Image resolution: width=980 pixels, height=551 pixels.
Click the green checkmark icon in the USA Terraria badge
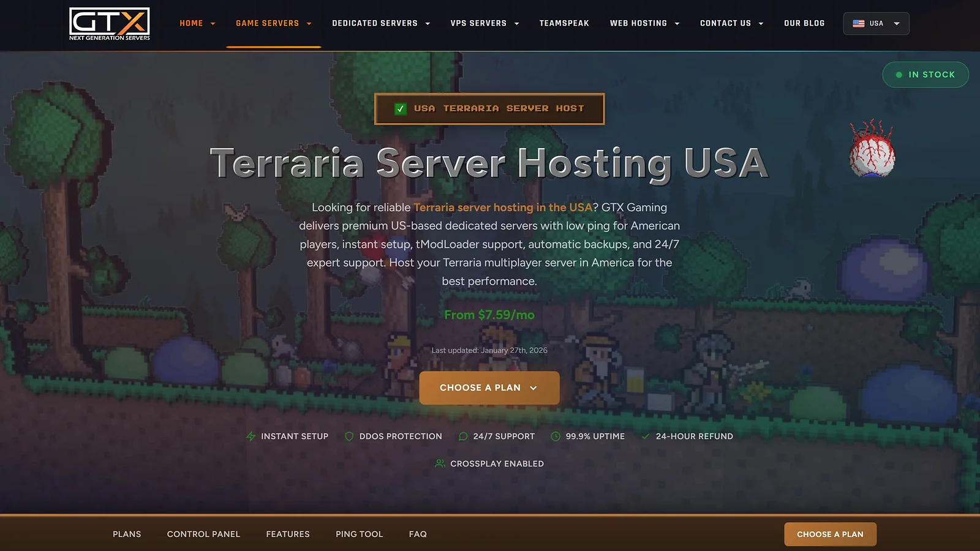pyautogui.click(x=401, y=109)
